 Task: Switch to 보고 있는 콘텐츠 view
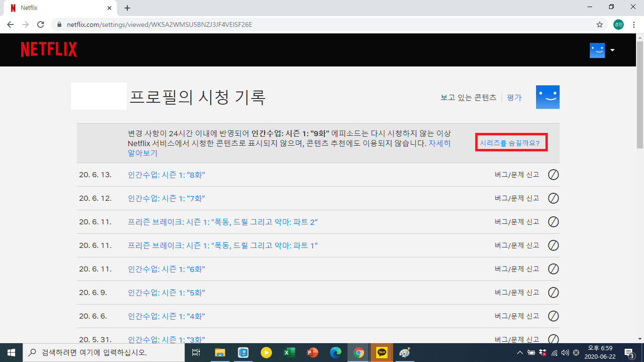[x=468, y=98]
